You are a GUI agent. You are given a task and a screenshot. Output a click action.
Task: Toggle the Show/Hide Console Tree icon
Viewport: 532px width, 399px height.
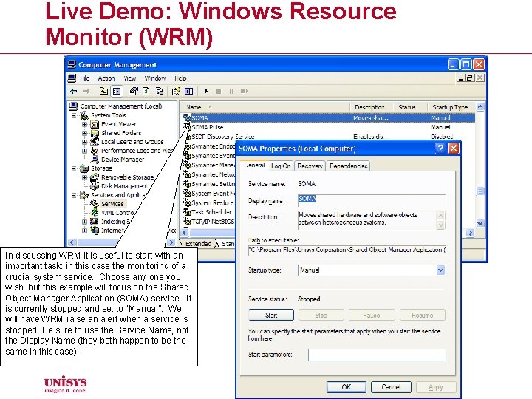pyautogui.click(x=117, y=92)
